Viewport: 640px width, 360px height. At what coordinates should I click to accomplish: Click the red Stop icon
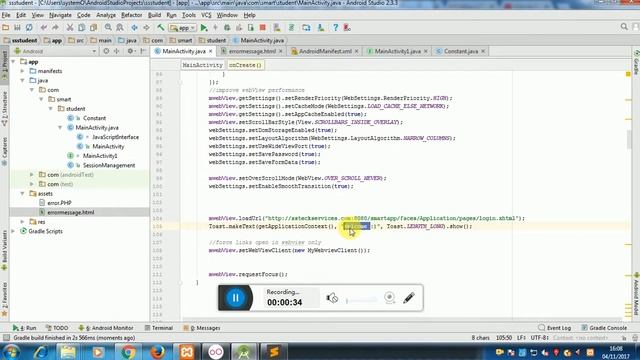(x=262, y=28)
